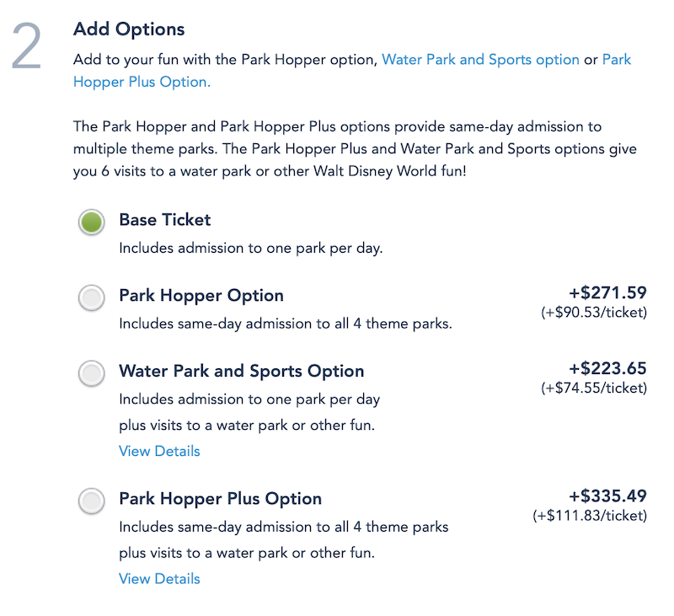Follow the Park Hopper Plus Option link in intro
The height and width of the screenshot is (616, 674).
tap(142, 82)
